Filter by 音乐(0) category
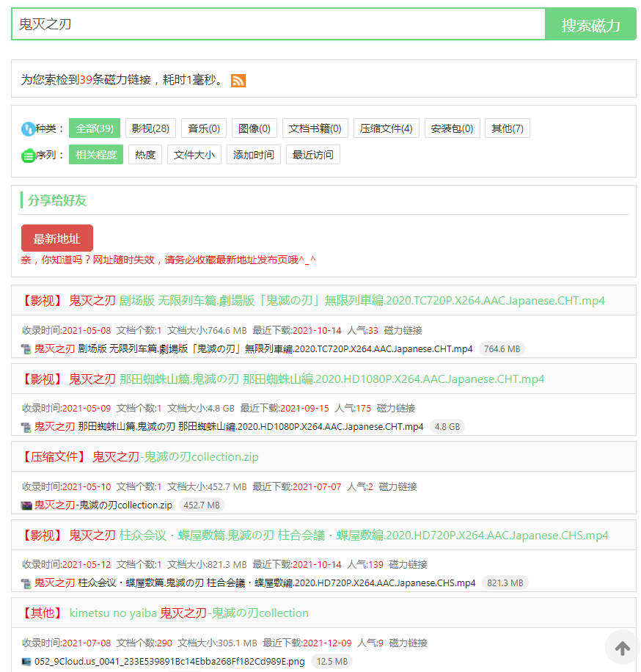The image size is (641, 672). [x=204, y=128]
